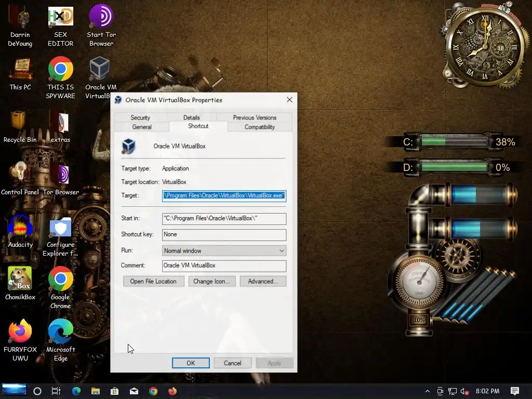Click the Oracle VM VirtualBox name field
Screen dimensions: 532x399
click(x=179, y=146)
